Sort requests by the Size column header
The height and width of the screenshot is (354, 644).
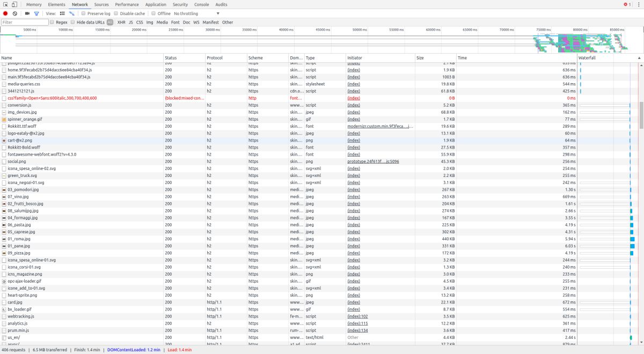[x=436, y=57]
